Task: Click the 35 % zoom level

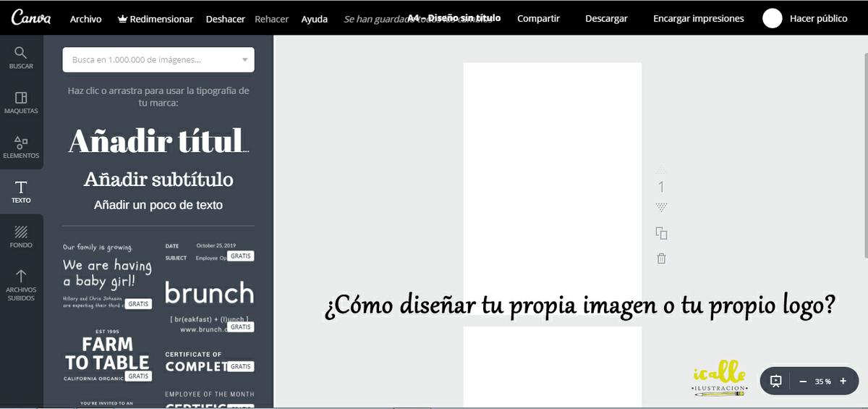Action: (x=823, y=381)
